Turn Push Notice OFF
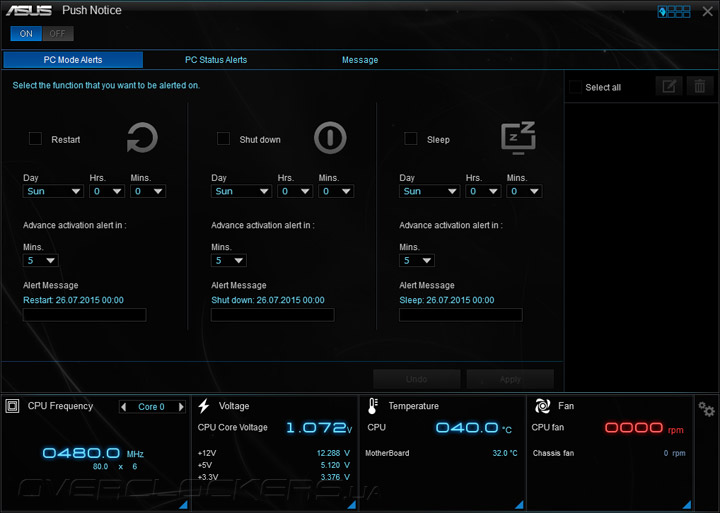Image resolution: width=720 pixels, height=513 pixels. pos(57,34)
